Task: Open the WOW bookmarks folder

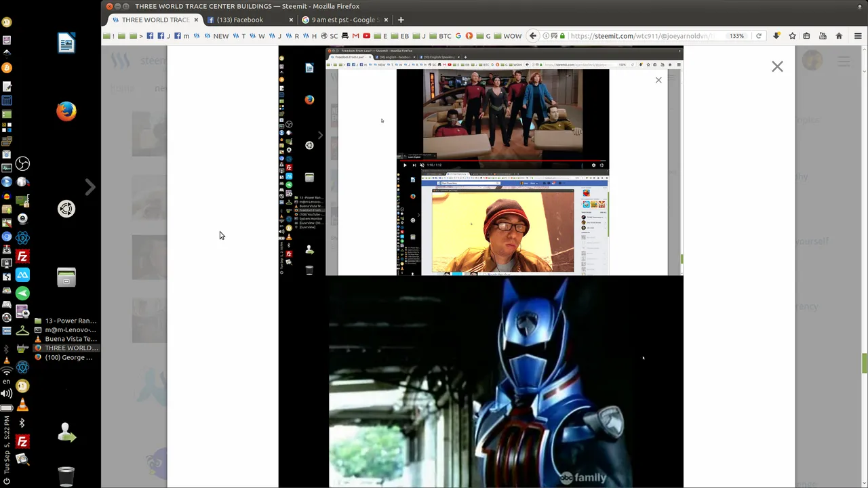Action: click(x=507, y=36)
